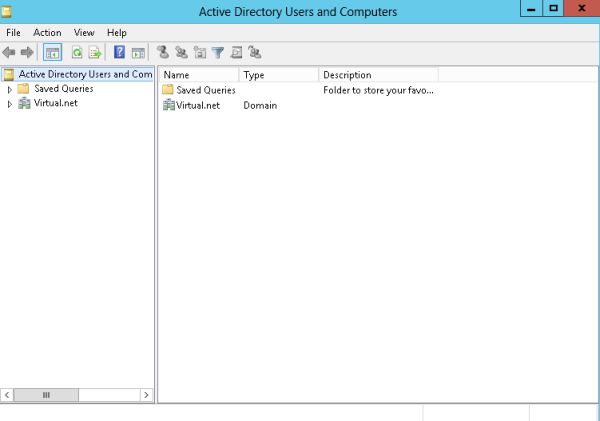Close the Active Directory window

click(582, 8)
